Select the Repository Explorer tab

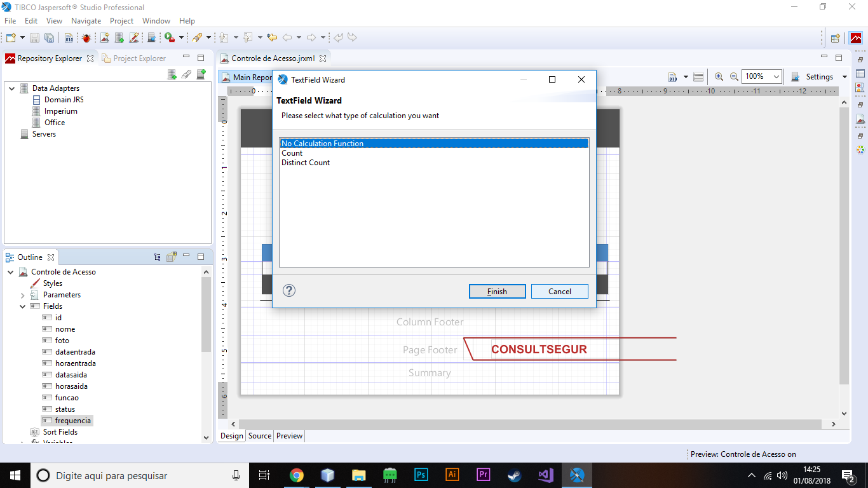tap(50, 58)
